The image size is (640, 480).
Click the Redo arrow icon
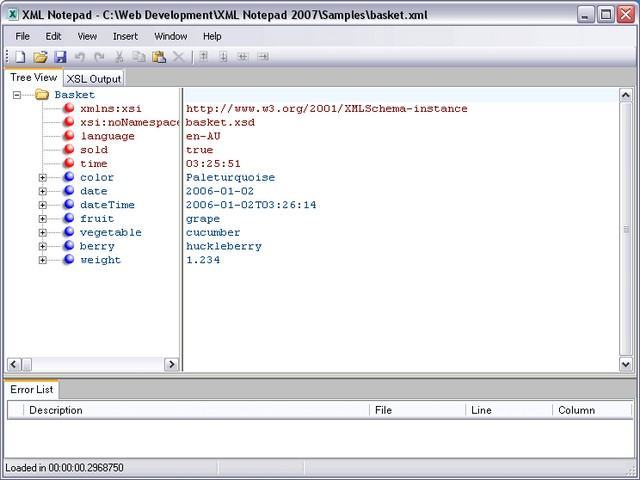99,57
